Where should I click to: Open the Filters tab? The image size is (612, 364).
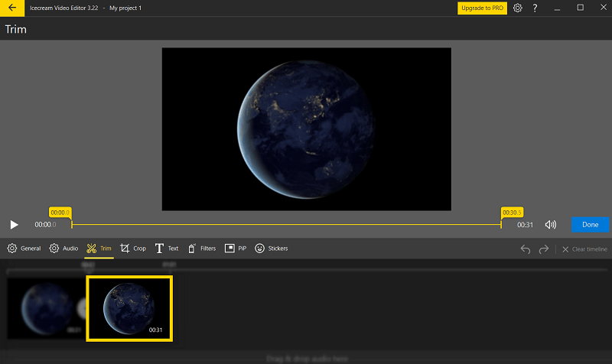click(x=202, y=249)
